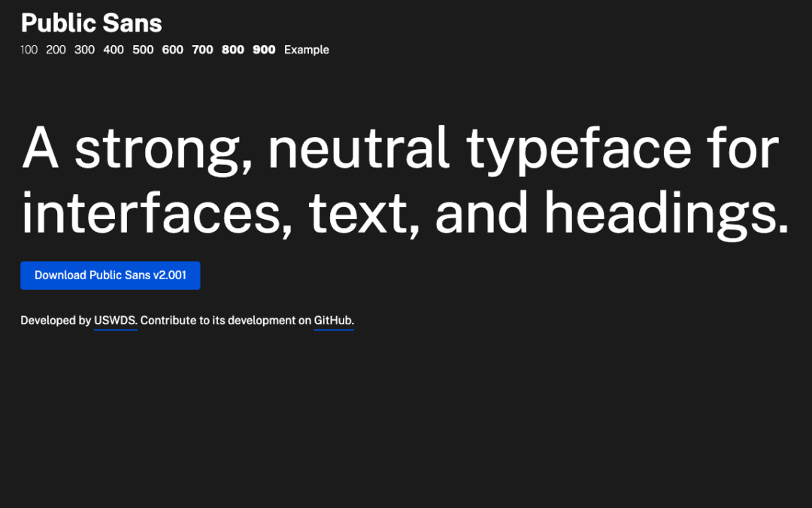Visit the GitHub repository link

coord(333,320)
